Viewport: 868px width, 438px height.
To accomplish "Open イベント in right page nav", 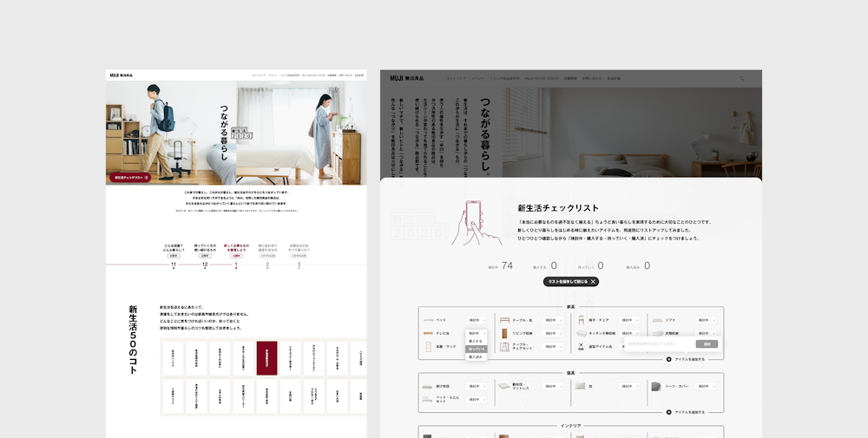I will [x=477, y=79].
